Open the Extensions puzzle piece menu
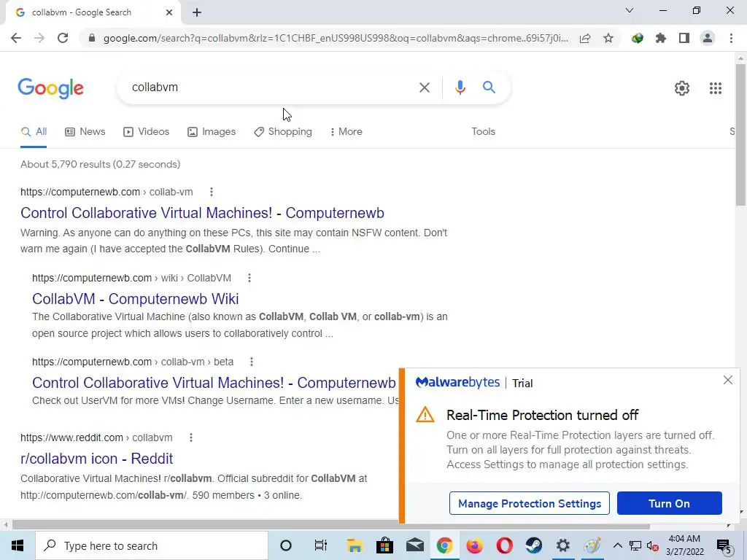 660,38
